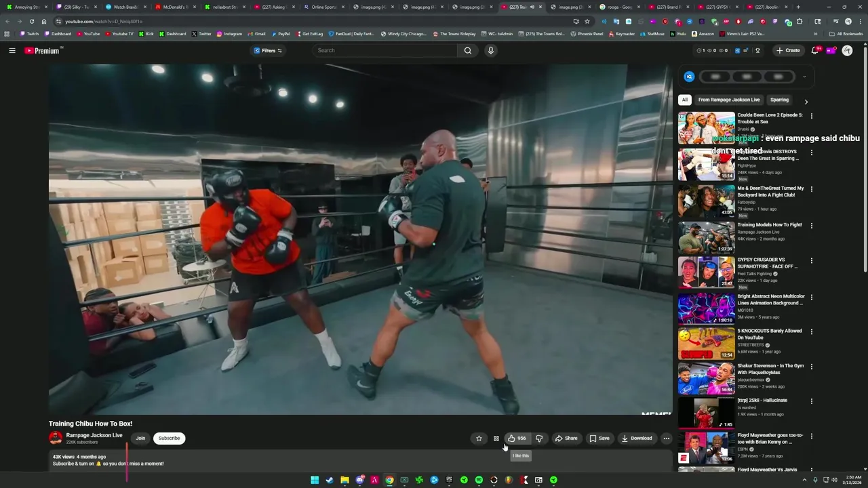Viewport: 868px width, 488px height.
Task: Open options for Coulda Been Love video
Action: (811, 116)
